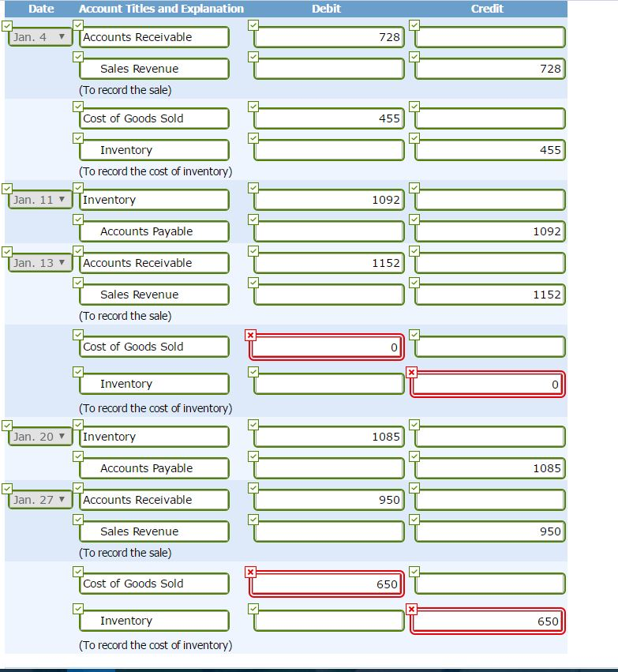618x672 pixels.
Task: Open the Jan. 27 date dropdown
Action: click(x=39, y=499)
